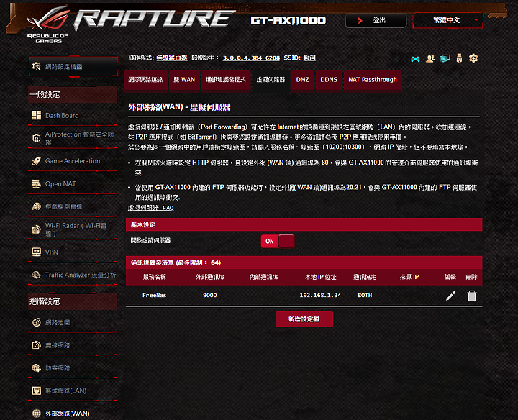Screen dimensions: 518x420
Task: Click the 無線路由器 operation mode link
Action: pyautogui.click(x=172, y=58)
